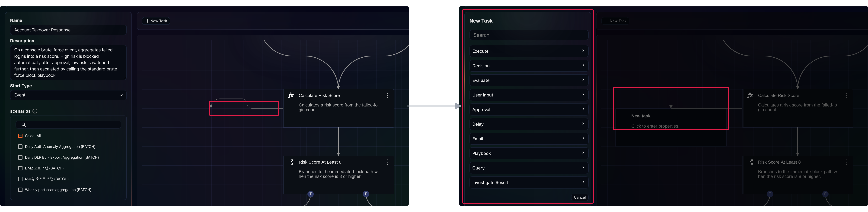Open the dimmed three-dot menu on right Risk Score At Least 8 node
This screenshot has width=868, height=212.
point(846,162)
